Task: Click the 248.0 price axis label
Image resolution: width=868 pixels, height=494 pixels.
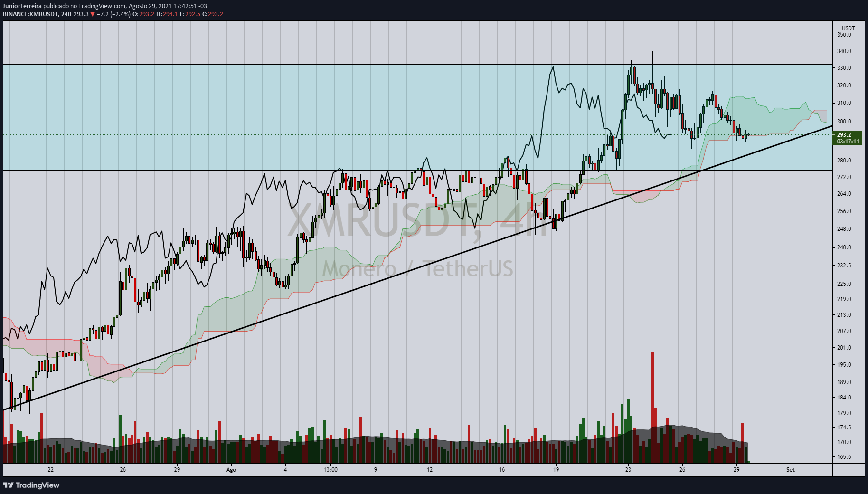Action: pyautogui.click(x=844, y=229)
